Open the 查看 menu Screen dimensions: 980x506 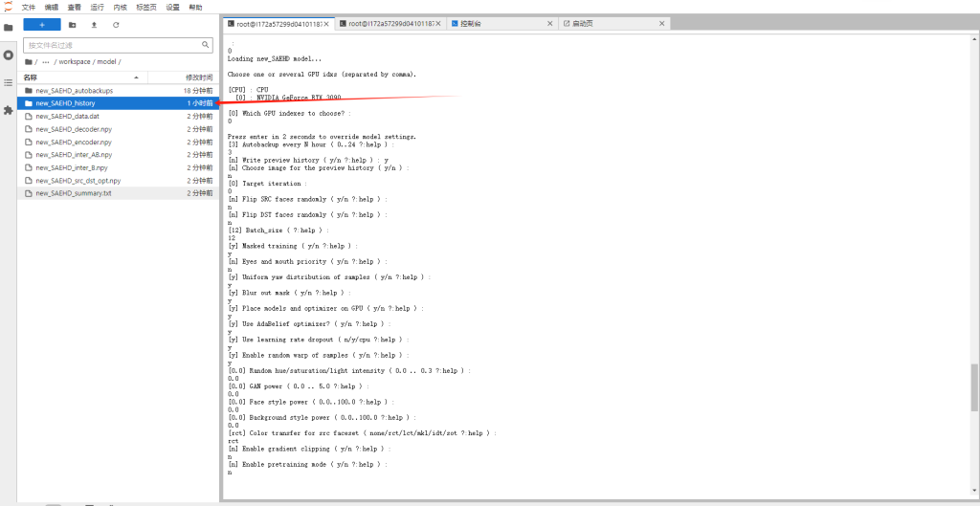tap(75, 7)
